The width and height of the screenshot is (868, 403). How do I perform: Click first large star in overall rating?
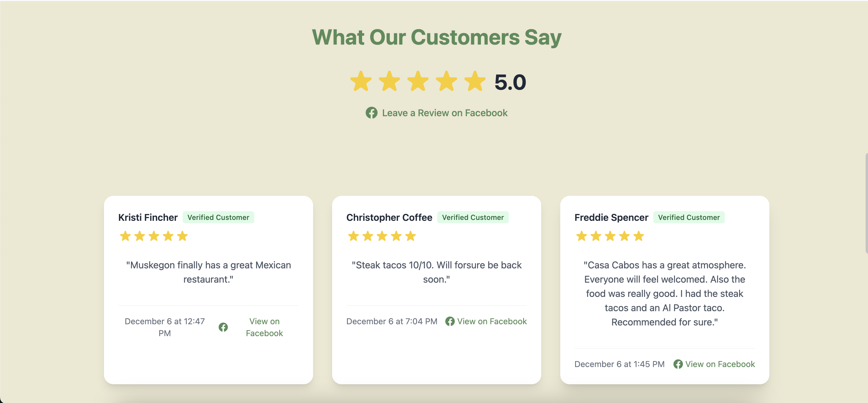361,81
